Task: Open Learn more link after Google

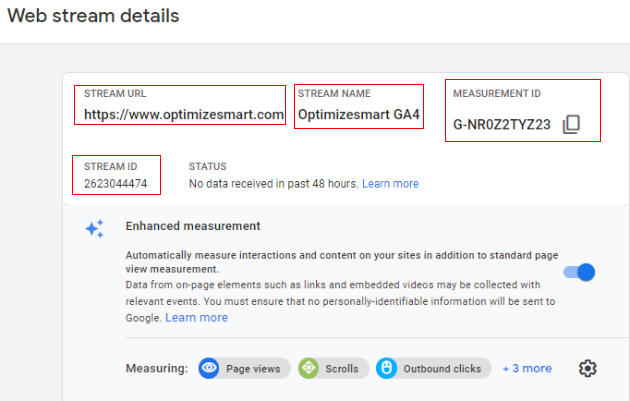Action: pyautogui.click(x=196, y=317)
